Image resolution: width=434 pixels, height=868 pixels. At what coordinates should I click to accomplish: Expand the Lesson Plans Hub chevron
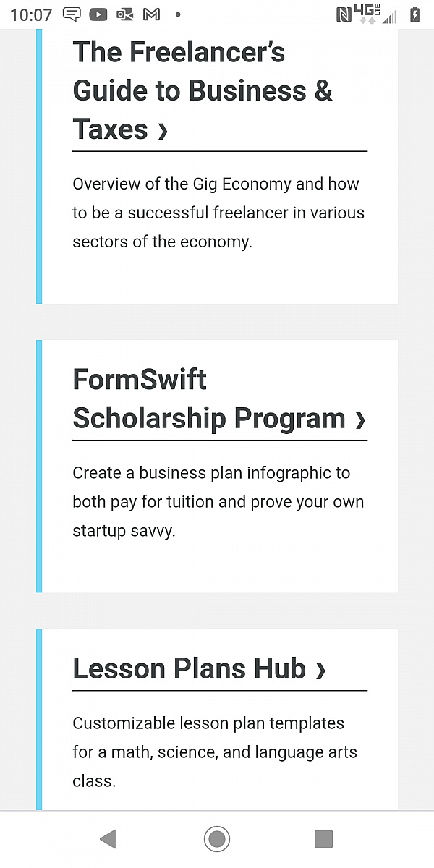pyautogui.click(x=321, y=671)
